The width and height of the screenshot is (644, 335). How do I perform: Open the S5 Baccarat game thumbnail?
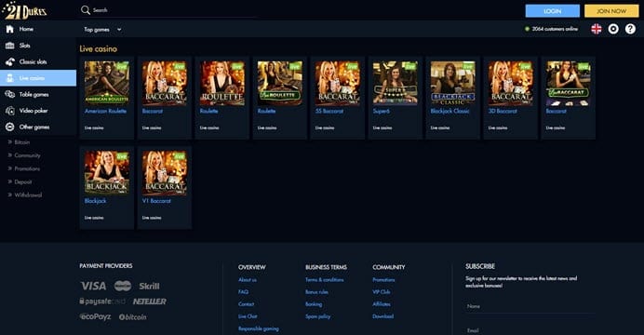click(338, 84)
